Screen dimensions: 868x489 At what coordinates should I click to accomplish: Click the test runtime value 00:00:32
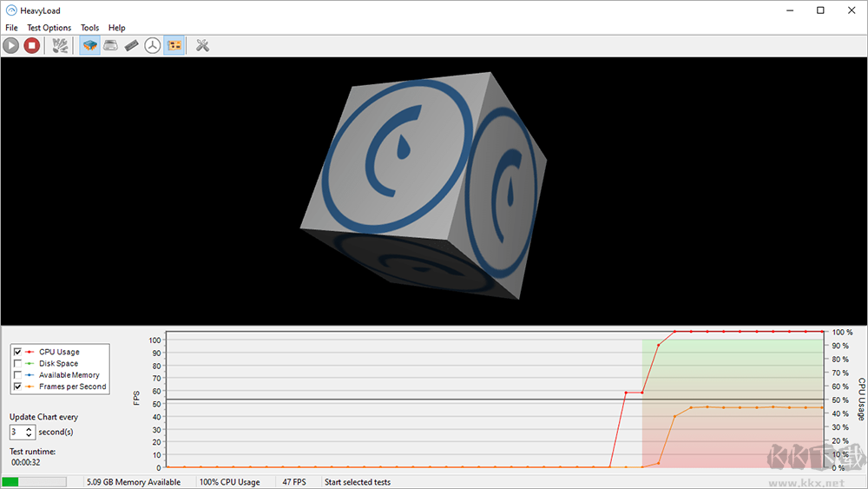(x=25, y=462)
